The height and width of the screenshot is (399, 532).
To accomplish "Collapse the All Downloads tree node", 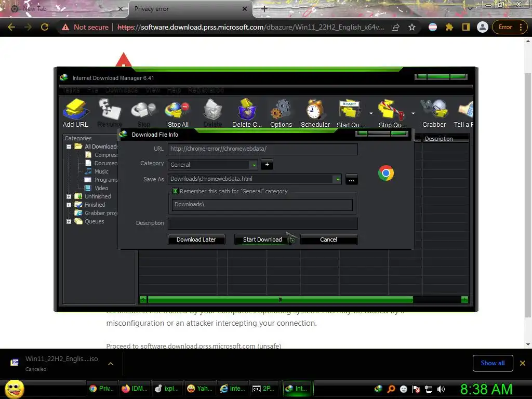I will [69, 147].
